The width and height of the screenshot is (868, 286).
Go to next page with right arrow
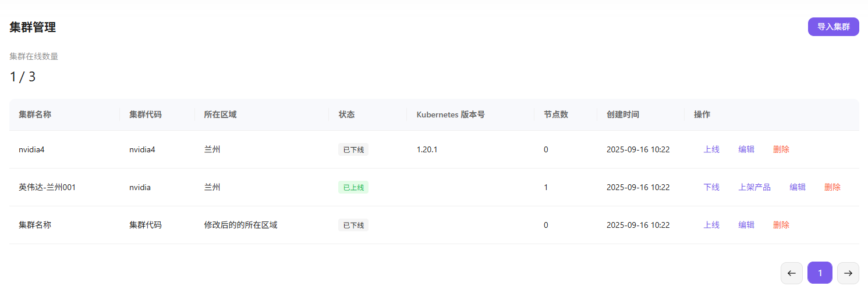[848, 273]
